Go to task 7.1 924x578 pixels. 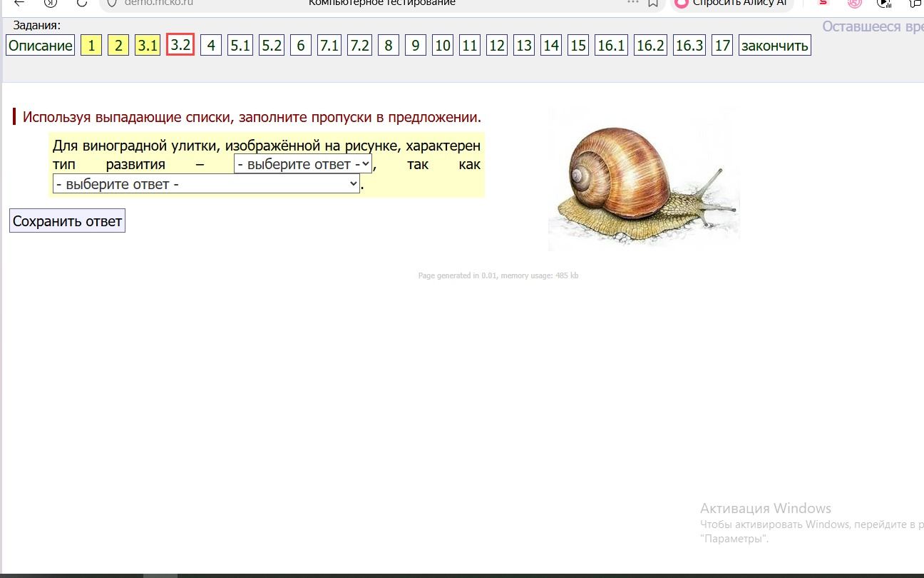pos(329,46)
